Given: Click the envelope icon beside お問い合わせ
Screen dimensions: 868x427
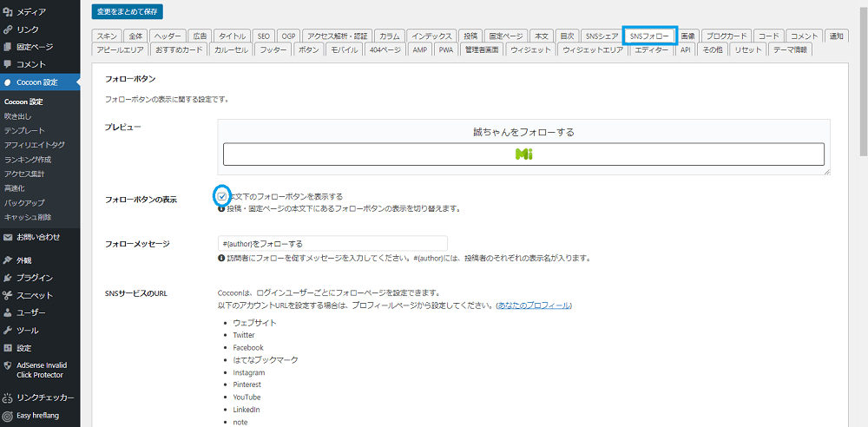Looking at the screenshot, I should pos(7,237).
